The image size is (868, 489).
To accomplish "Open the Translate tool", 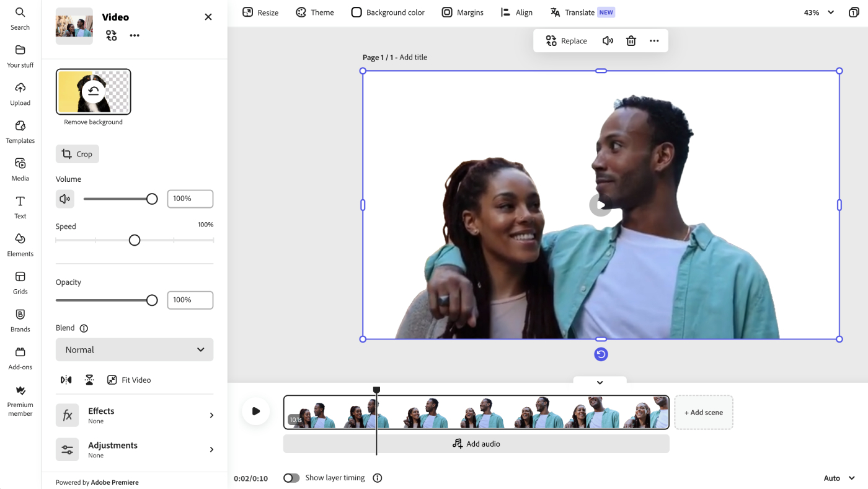I will pyautogui.click(x=582, y=12).
